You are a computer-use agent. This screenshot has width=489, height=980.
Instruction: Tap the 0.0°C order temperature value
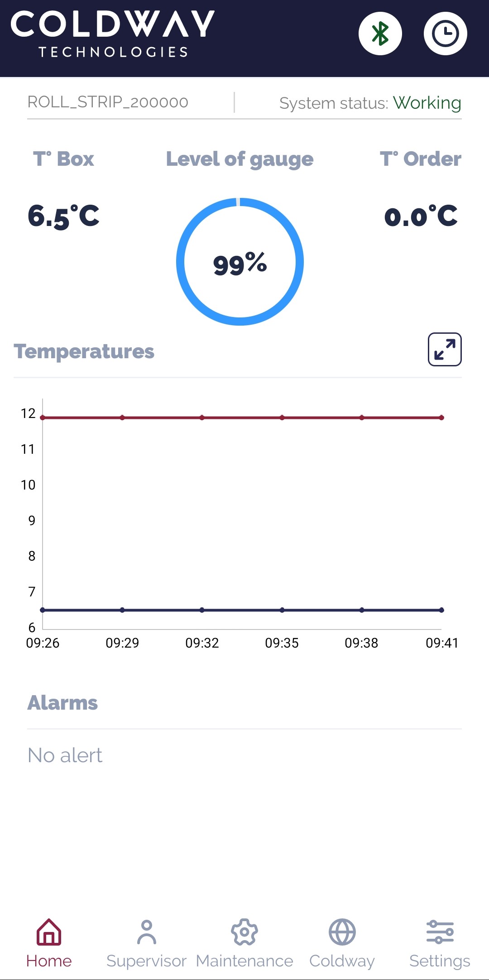point(421,216)
